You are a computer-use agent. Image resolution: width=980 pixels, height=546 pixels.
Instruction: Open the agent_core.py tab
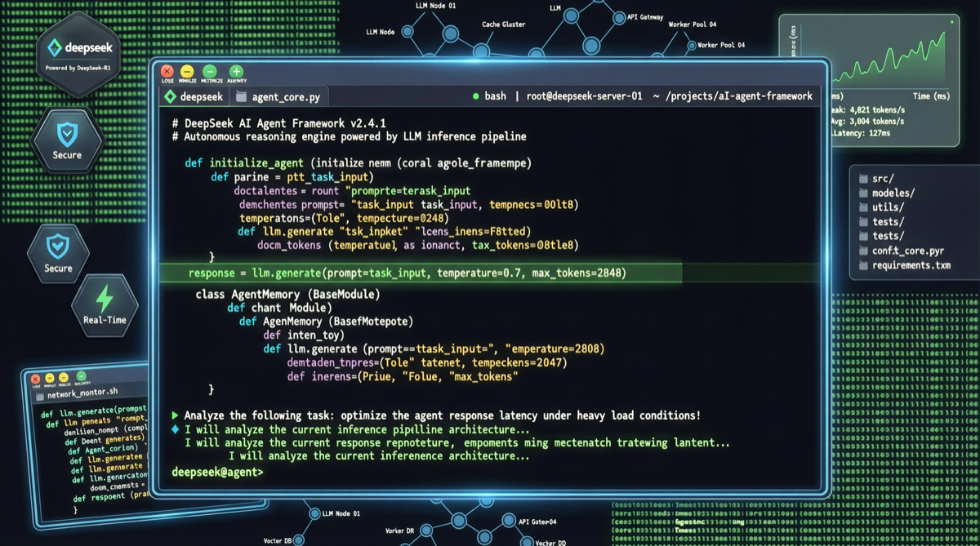278,96
